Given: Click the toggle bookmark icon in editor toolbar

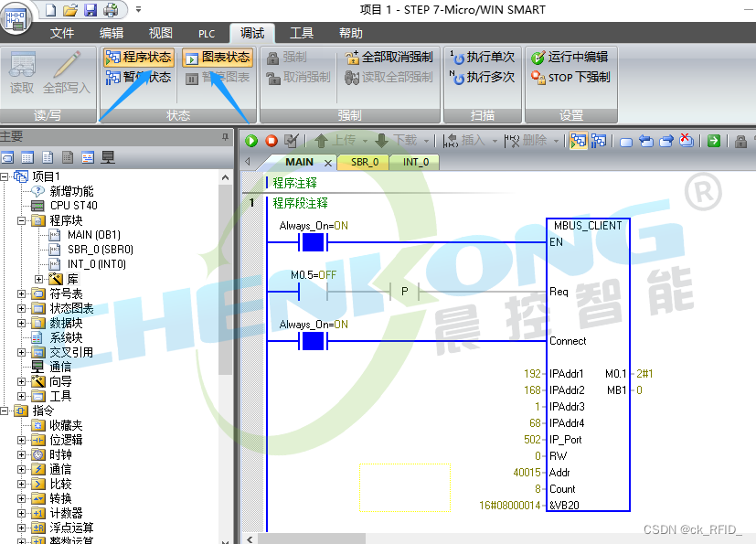Looking at the screenshot, I should 626,142.
